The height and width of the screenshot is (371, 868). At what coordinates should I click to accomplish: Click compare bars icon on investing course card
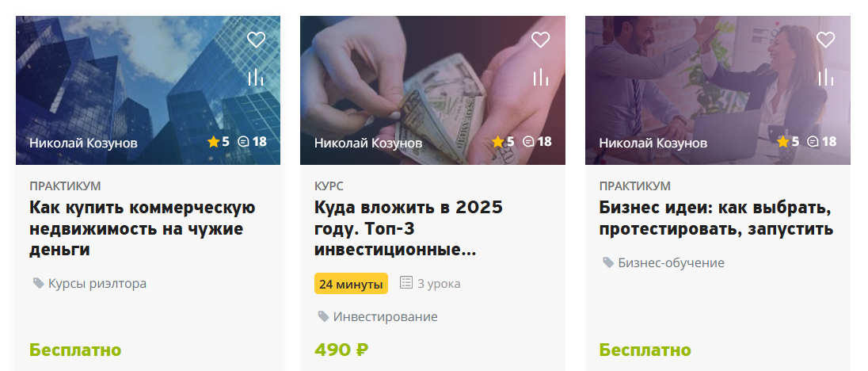540,77
